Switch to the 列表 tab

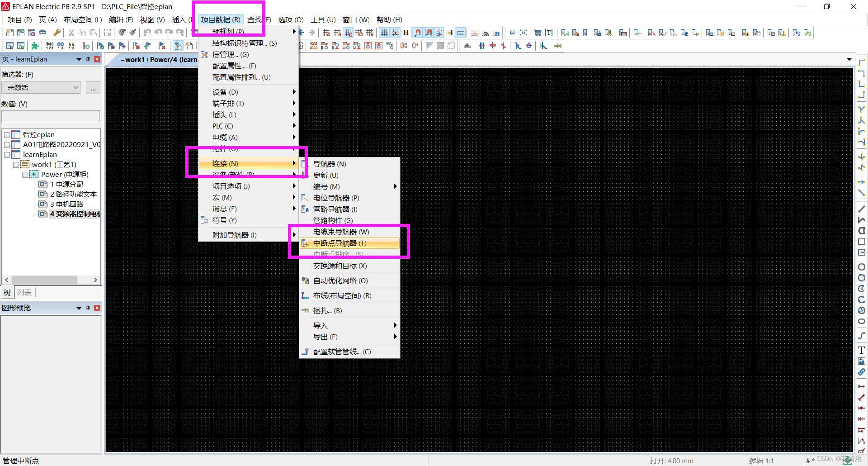24,293
